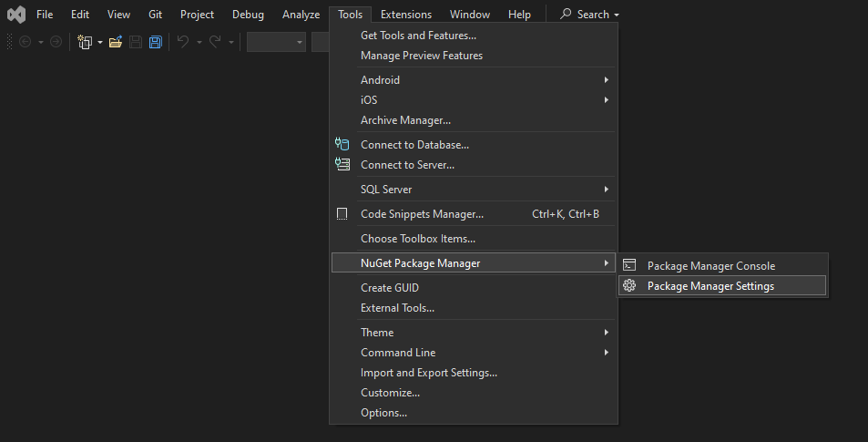The height and width of the screenshot is (442, 868).
Task: Open the Project menu
Action: (197, 15)
